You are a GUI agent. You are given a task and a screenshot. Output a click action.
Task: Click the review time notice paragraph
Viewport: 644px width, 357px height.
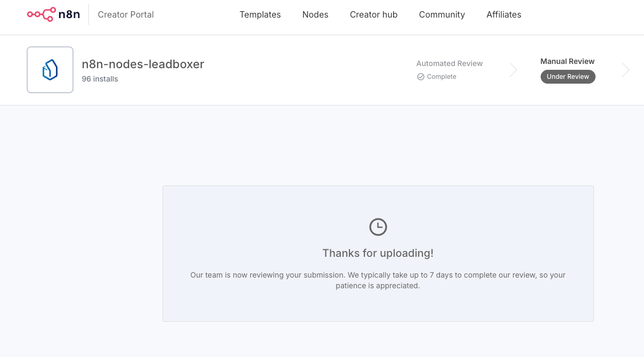378,280
